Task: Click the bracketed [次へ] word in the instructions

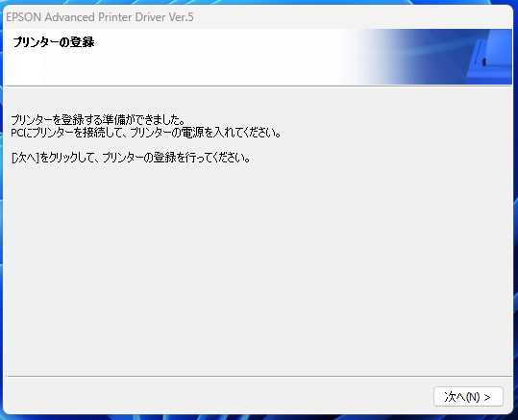Action: 25,158
